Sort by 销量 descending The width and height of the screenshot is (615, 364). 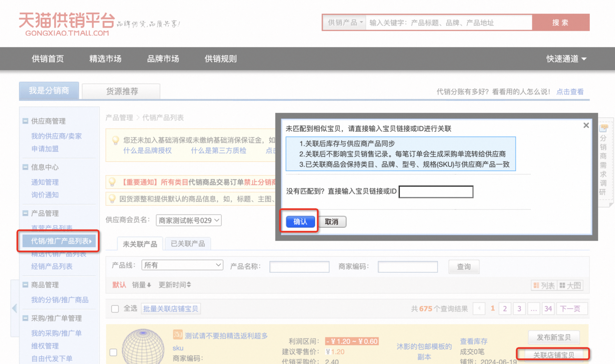click(141, 285)
